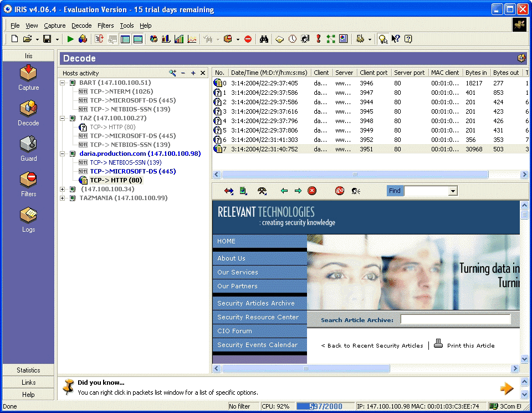The image size is (532, 413).
Task: Click the green Start capture play button
Action: click(70, 39)
